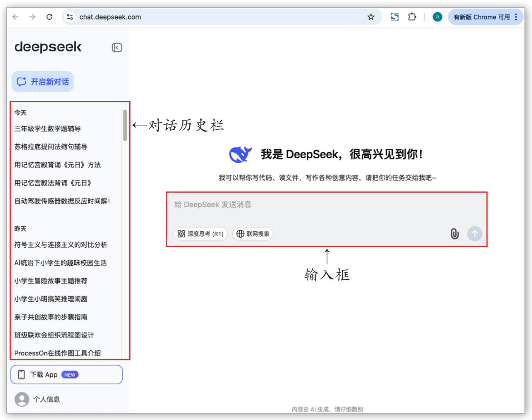Viewport: 532px width, 420px height.
Task: Open chat 自动驾驶传感器数据反应时间
Action: [62, 201]
